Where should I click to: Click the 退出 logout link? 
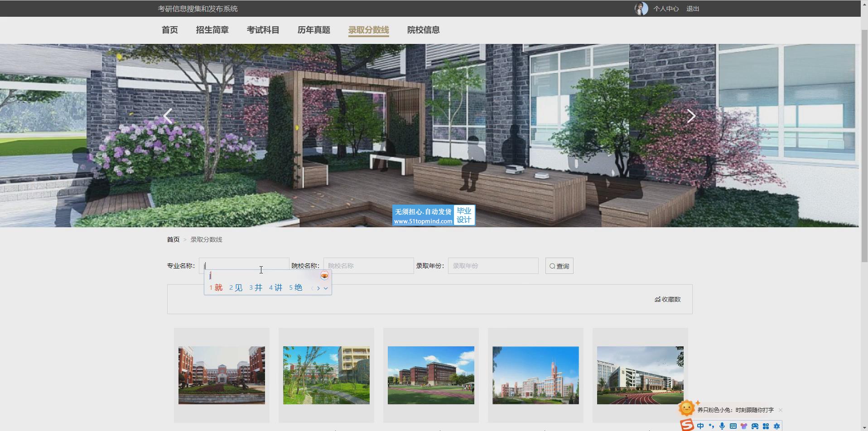point(692,9)
